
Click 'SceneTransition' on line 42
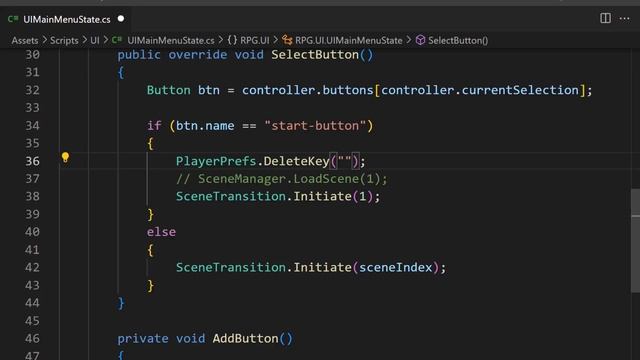click(231, 267)
